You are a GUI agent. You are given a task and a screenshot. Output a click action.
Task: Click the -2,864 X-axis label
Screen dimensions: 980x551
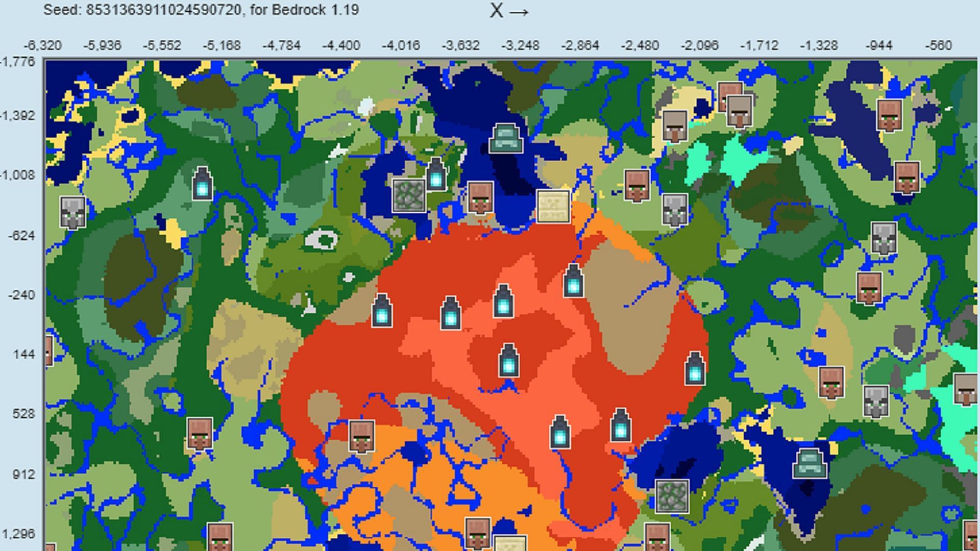(580, 45)
